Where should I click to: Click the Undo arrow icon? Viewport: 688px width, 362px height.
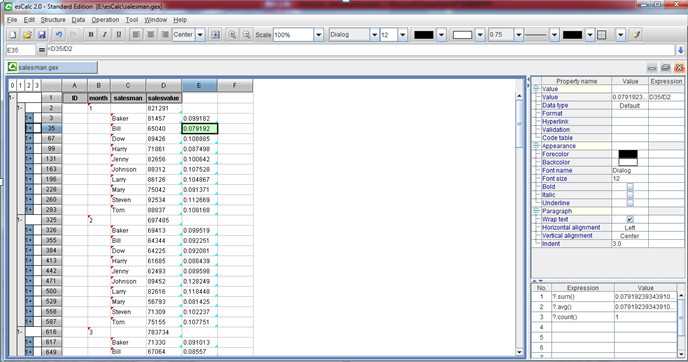click(59, 35)
